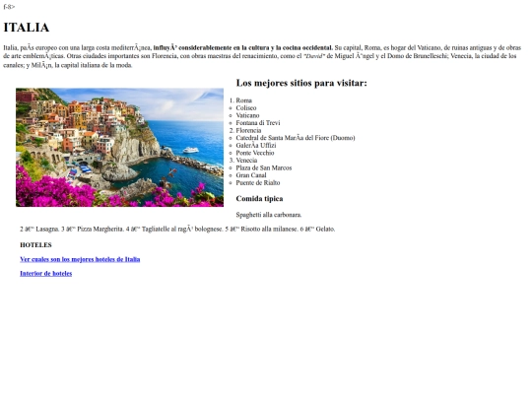Open the best hotels of Italia link
The width and height of the screenshot is (532, 399).
(80, 259)
